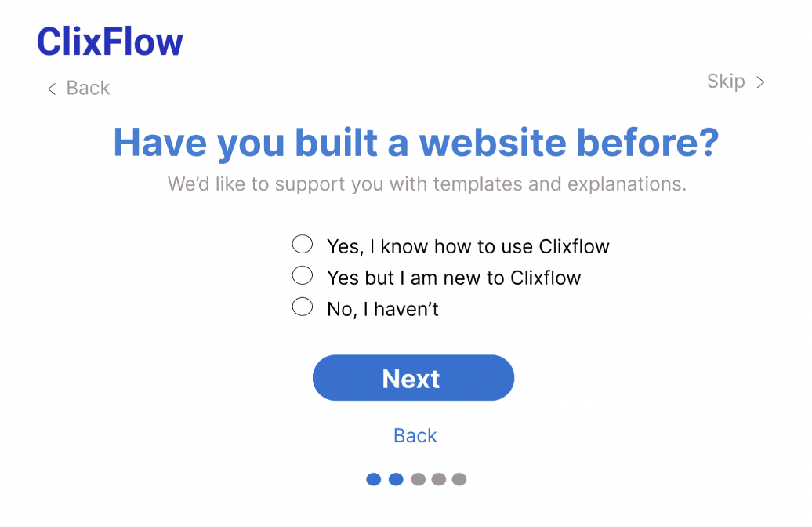Click the left chevron beside top Back
The width and height of the screenshot is (812, 527).
tap(52, 89)
